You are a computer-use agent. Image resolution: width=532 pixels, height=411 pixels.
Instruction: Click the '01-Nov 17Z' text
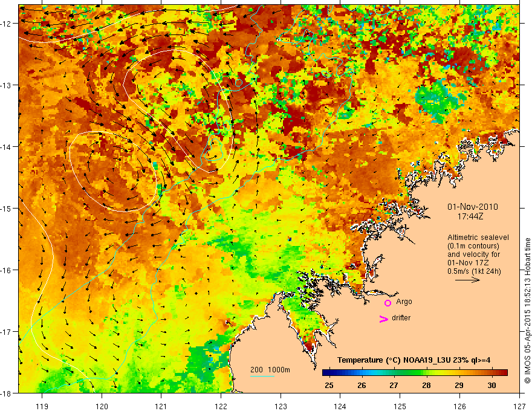467,263
